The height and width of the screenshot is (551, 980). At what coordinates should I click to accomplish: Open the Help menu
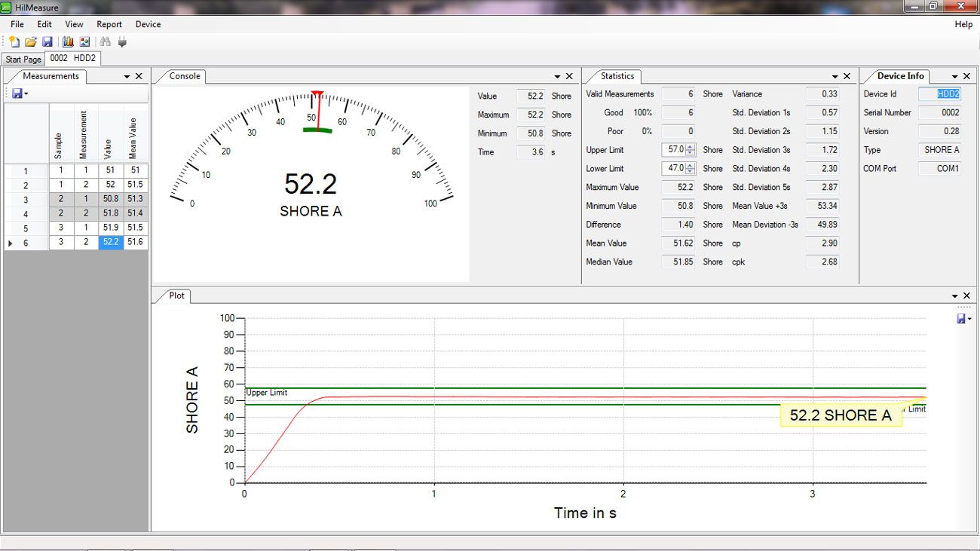(x=963, y=24)
